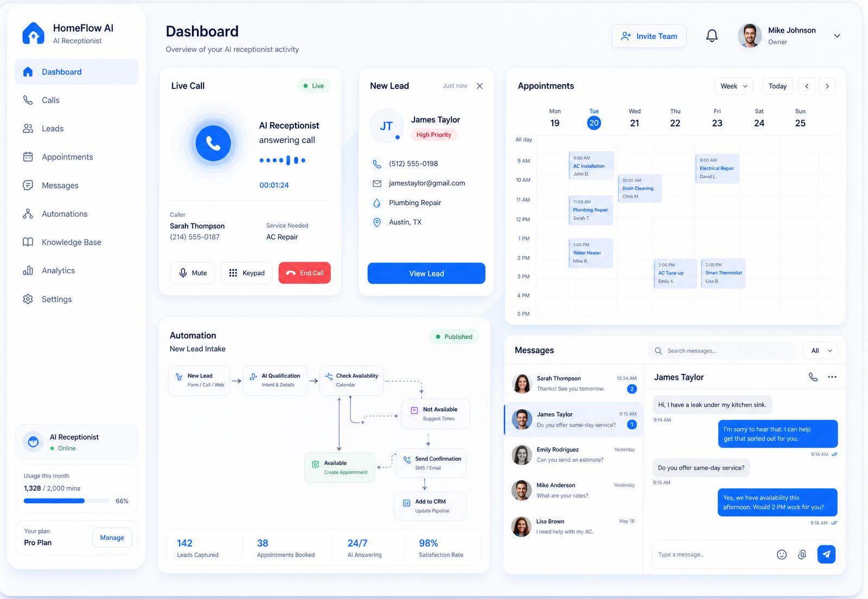The width and height of the screenshot is (868, 599).
Task: Open the emoji picker in message box
Action: point(782,555)
